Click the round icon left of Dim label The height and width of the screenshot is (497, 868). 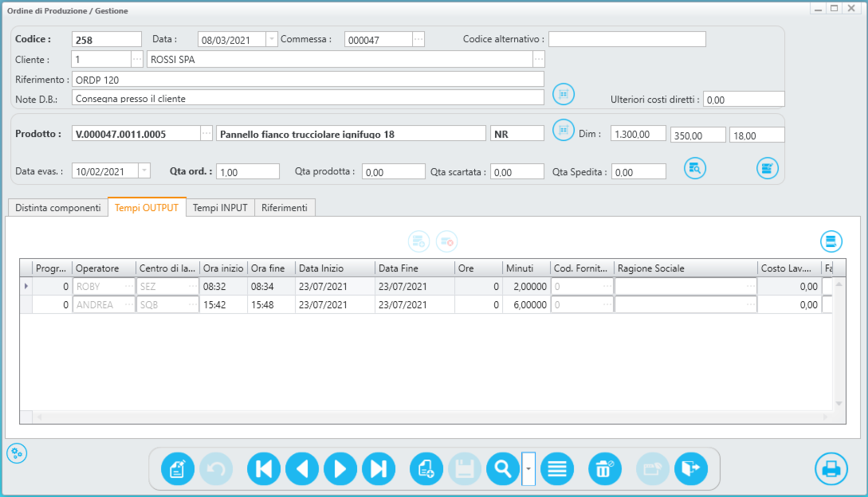tap(564, 130)
